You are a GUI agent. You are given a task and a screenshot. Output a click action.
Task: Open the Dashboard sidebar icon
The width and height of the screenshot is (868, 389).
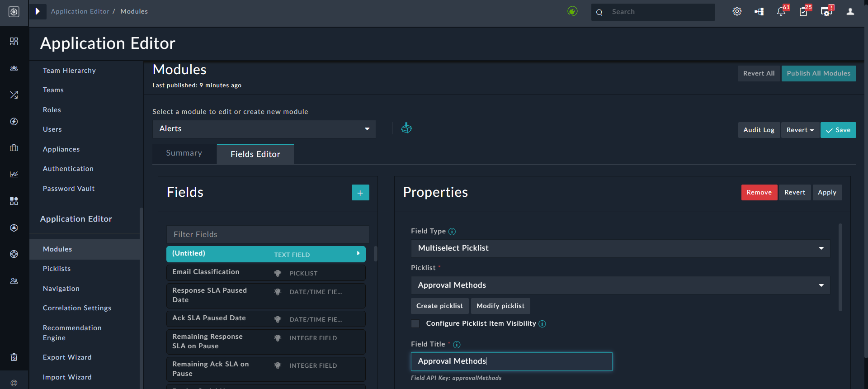tap(14, 42)
